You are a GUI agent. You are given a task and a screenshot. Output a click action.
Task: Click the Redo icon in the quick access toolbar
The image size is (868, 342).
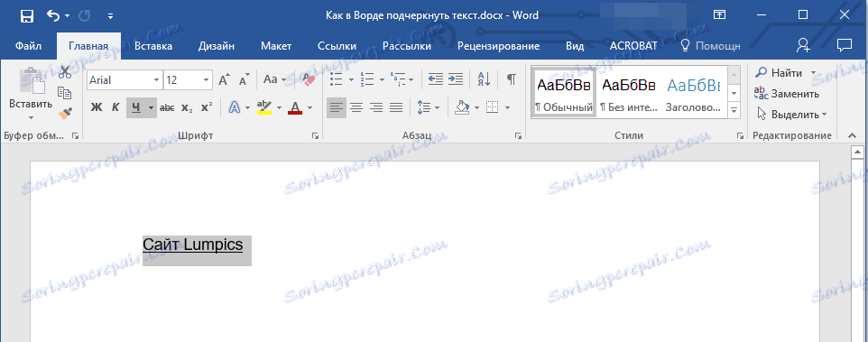coord(85,16)
